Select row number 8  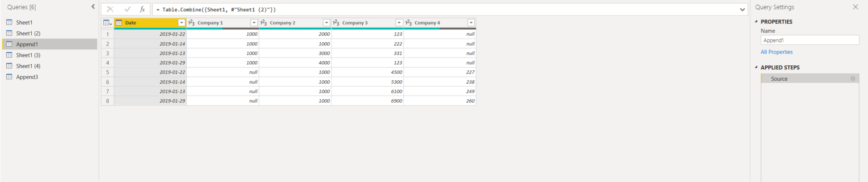coord(107,101)
